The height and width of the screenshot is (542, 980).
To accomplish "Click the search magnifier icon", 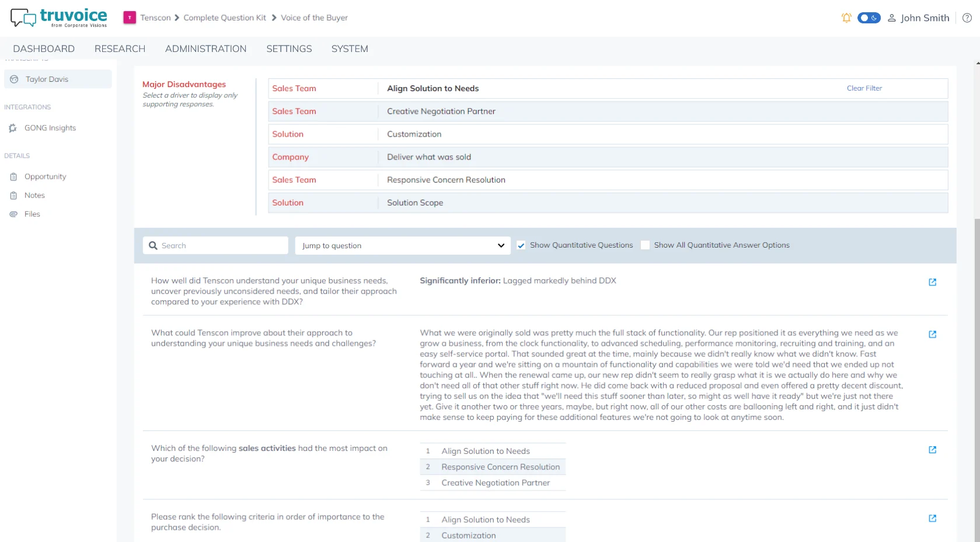I will click(x=153, y=245).
